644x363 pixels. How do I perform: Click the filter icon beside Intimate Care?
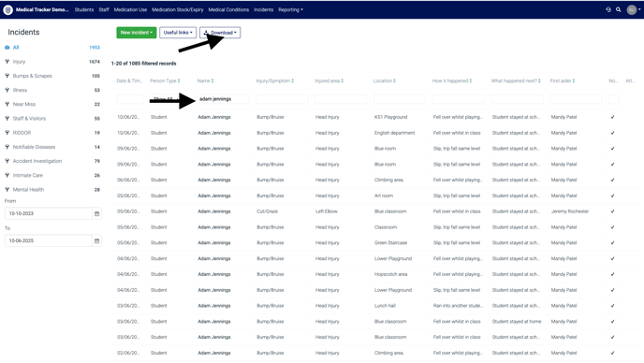(7, 175)
